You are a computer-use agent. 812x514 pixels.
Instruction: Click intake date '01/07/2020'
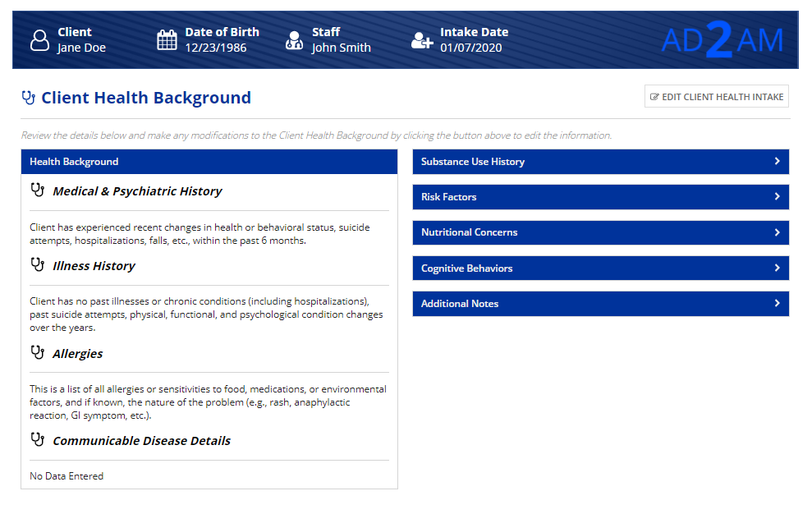[x=471, y=48]
